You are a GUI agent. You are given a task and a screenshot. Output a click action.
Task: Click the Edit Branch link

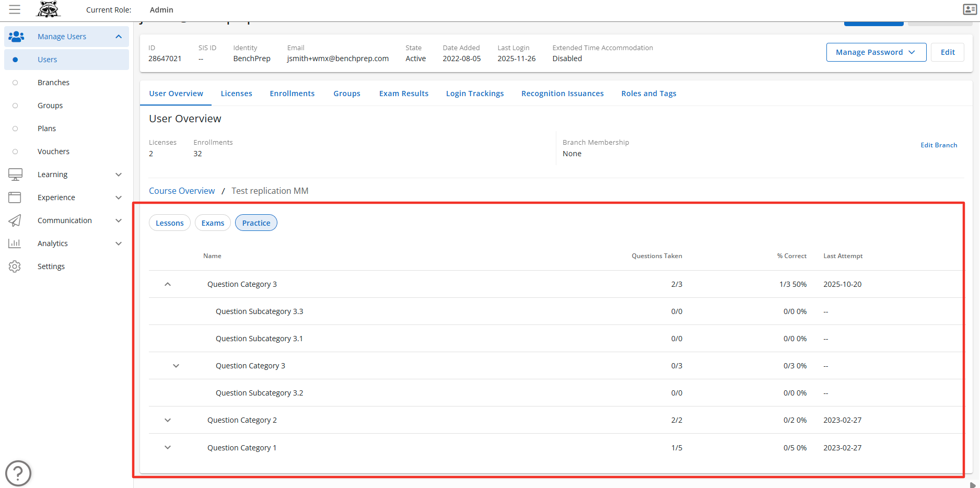tap(938, 145)
